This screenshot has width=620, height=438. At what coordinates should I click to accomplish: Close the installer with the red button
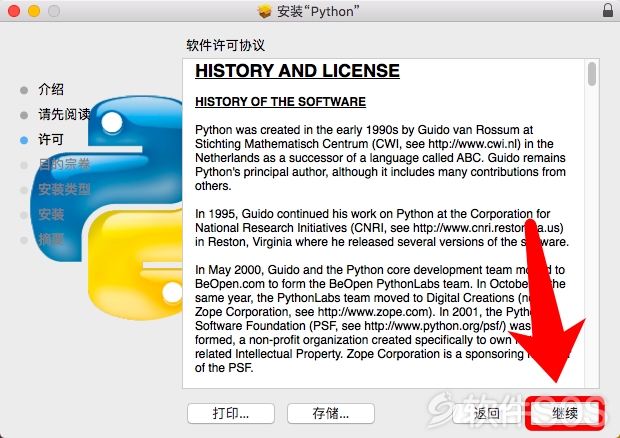tap(14, 11)
